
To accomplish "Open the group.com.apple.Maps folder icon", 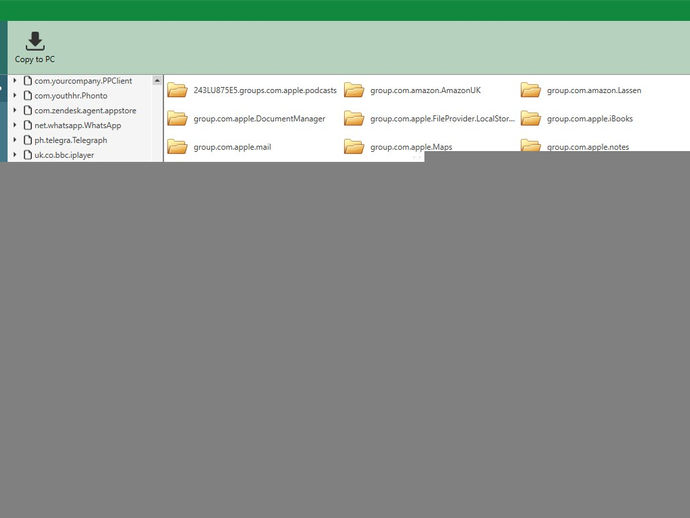I will click(354, 147).
